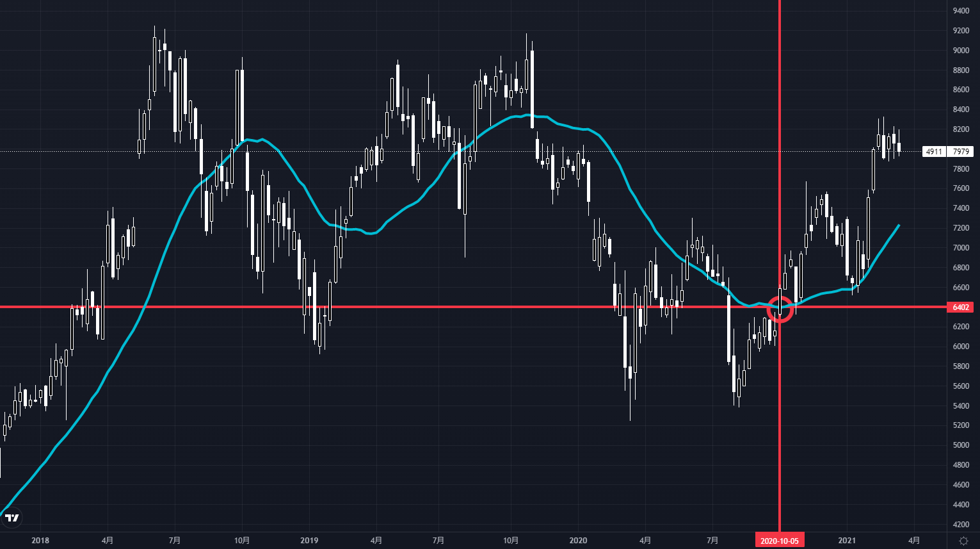
Task: Click the 2018 label on time axis
Action: point(40,541)
